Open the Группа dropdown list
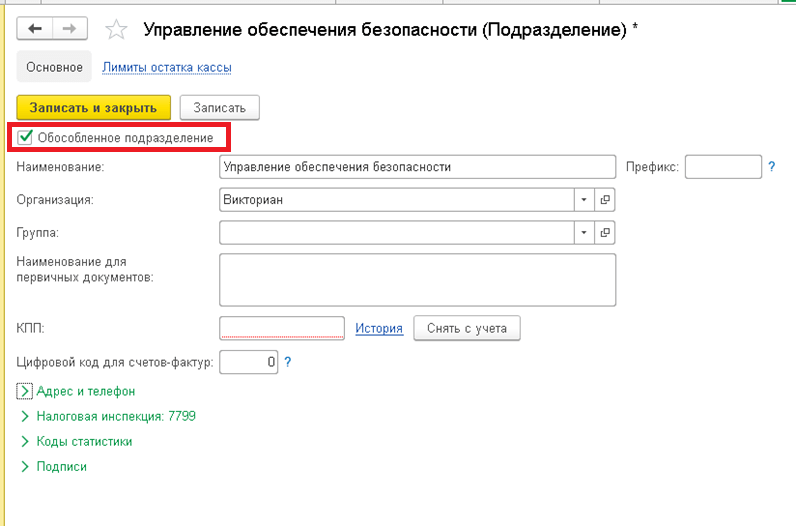Image resolution: width=800 pixels, height=526 pixels. 584,233
